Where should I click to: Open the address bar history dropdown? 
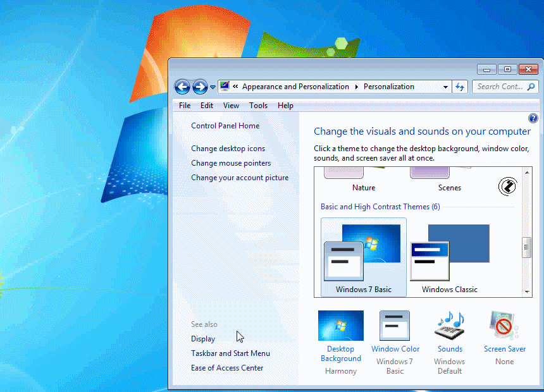tap(445, 87)
